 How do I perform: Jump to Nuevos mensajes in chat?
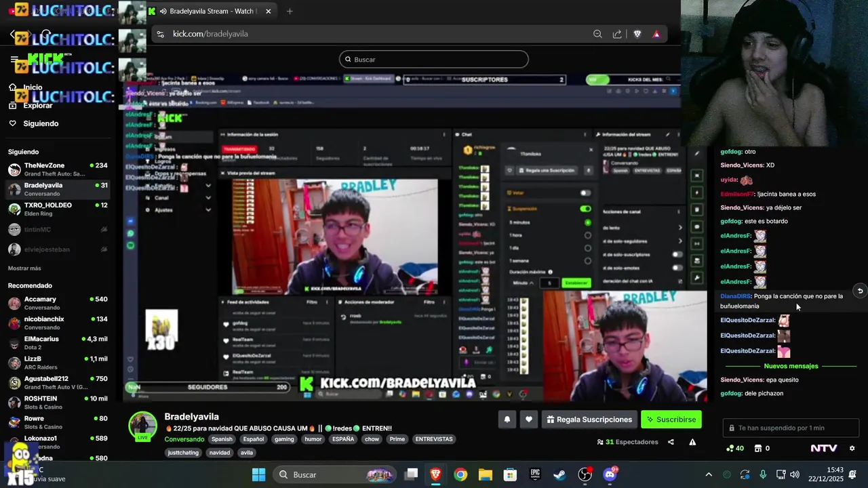[x=791, y=366]
